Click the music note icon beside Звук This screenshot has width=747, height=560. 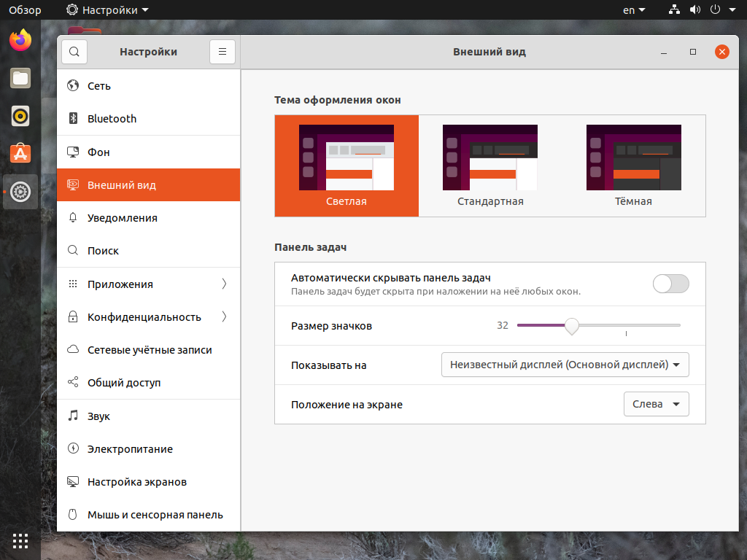point(73,416)
